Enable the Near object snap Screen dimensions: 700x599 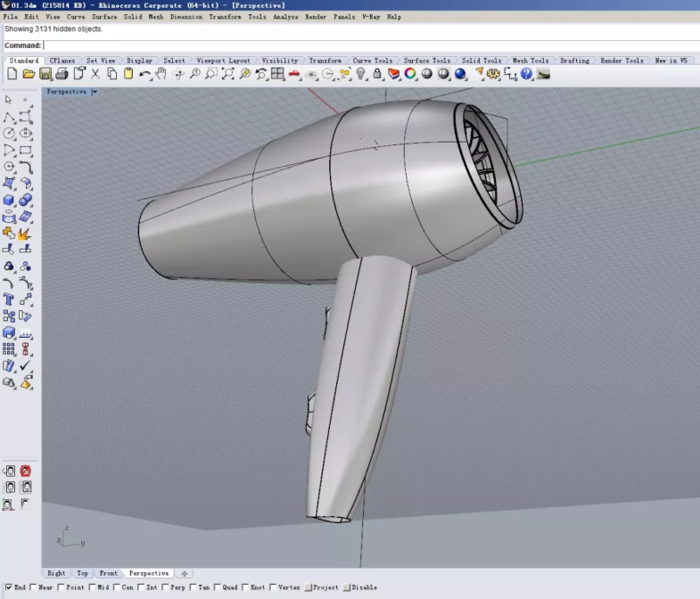click(34, 587)
